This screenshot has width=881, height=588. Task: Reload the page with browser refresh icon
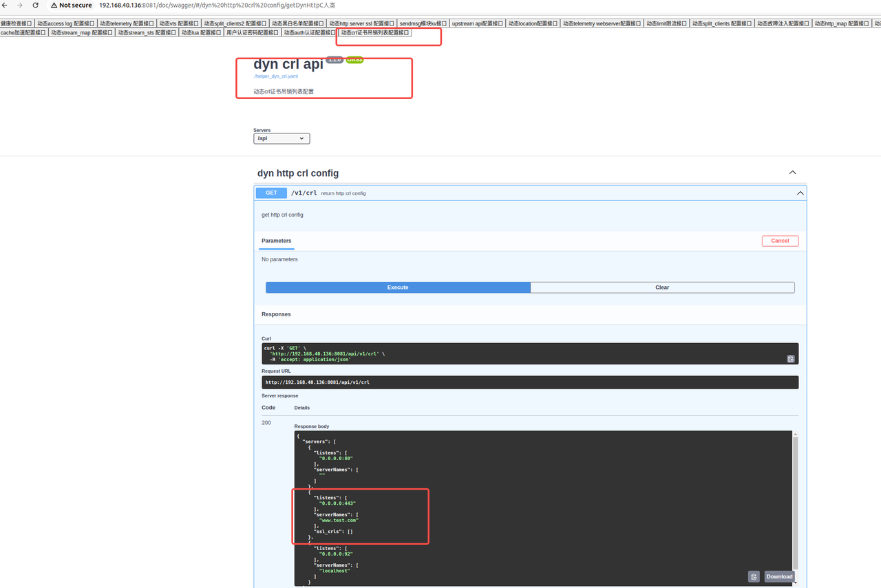click(35, 5)
